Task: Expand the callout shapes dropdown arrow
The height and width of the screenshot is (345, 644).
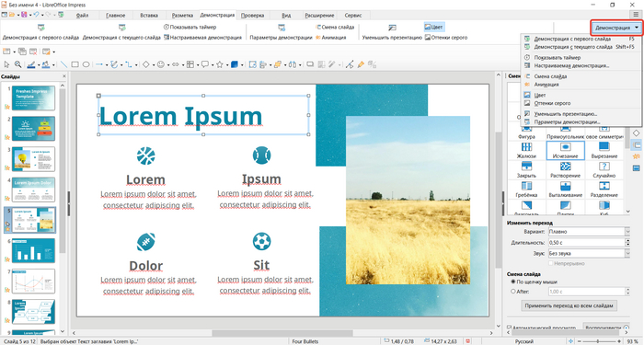Action: 212,65
